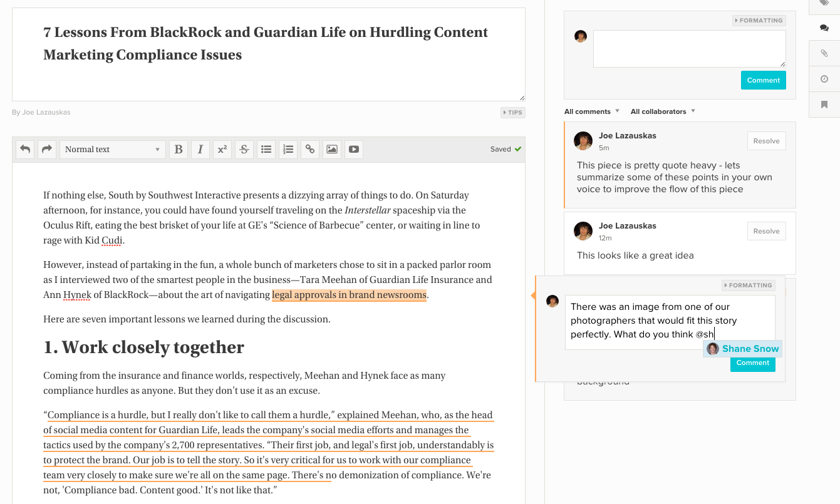Open the attachments paperclip tab
The image size is (840, 504).
click(824, 54)
